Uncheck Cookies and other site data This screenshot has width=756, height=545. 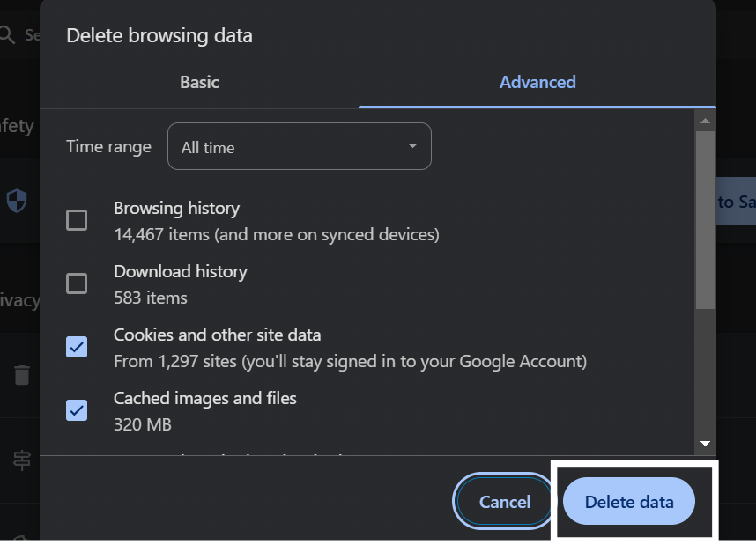[x=77, y=347]
